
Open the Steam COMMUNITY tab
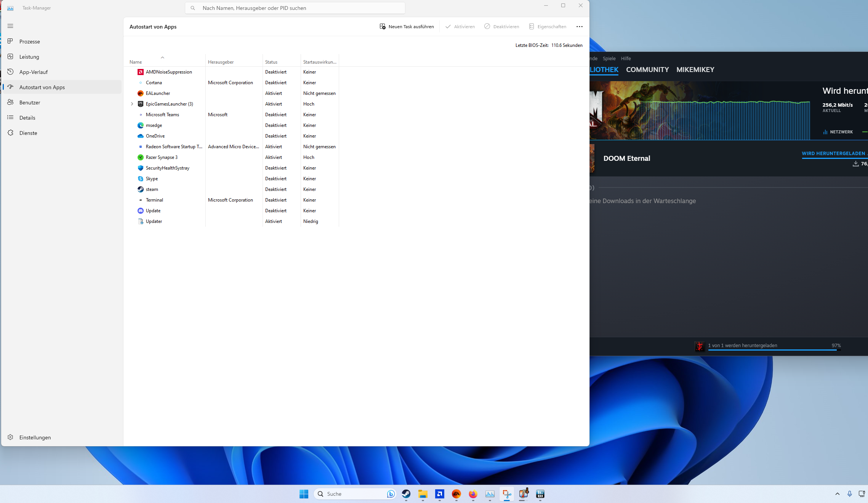pyautogui.click(x=647, y=70)
